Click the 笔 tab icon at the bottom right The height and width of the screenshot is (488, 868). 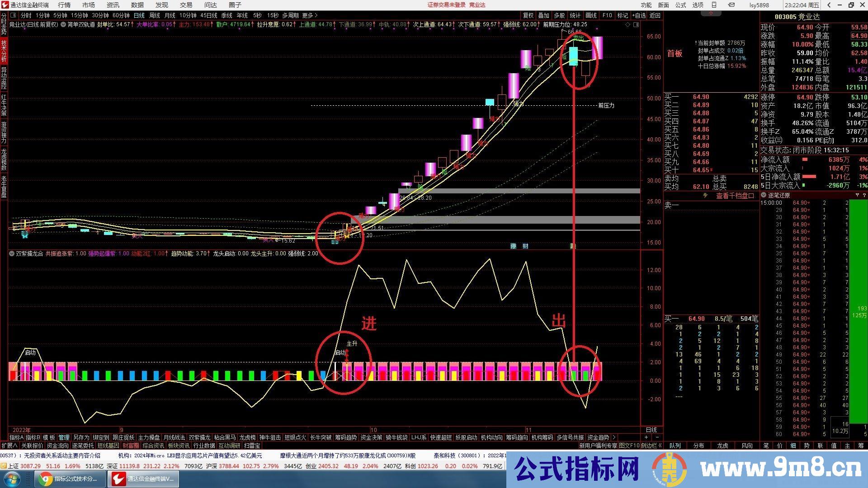766,446
